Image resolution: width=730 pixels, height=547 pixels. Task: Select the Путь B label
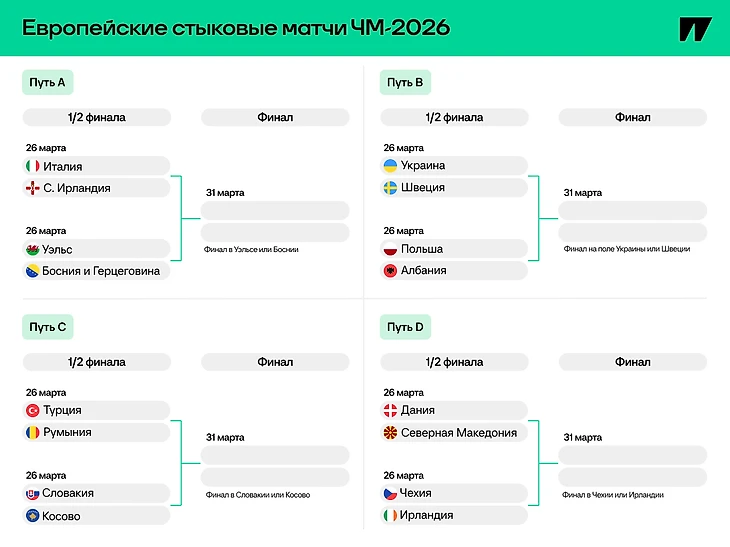[x=405, y=82]
